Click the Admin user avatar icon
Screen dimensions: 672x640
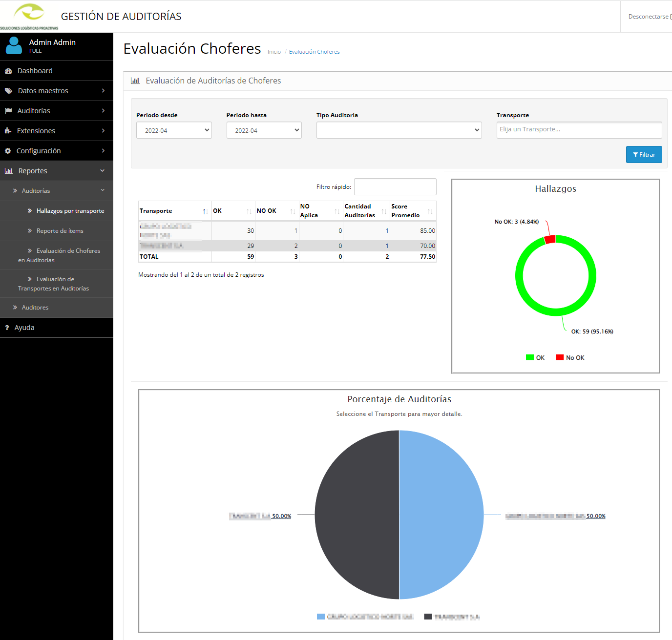[x=14, y=46]
